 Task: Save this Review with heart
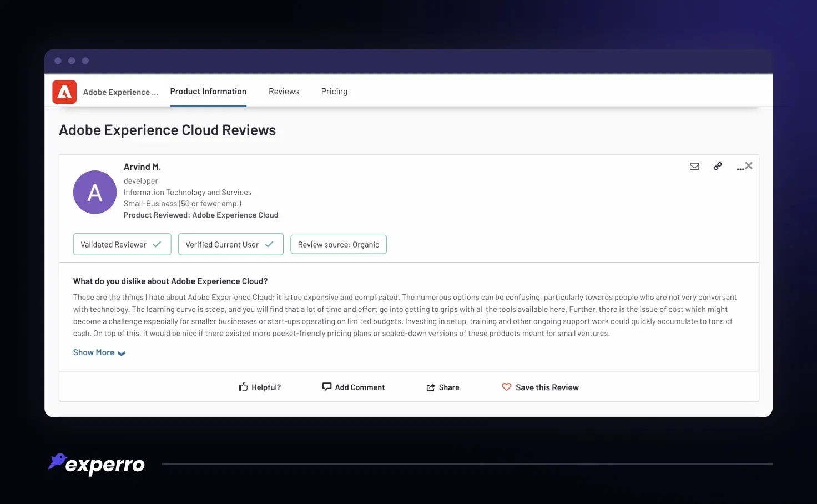click(540, 387)
